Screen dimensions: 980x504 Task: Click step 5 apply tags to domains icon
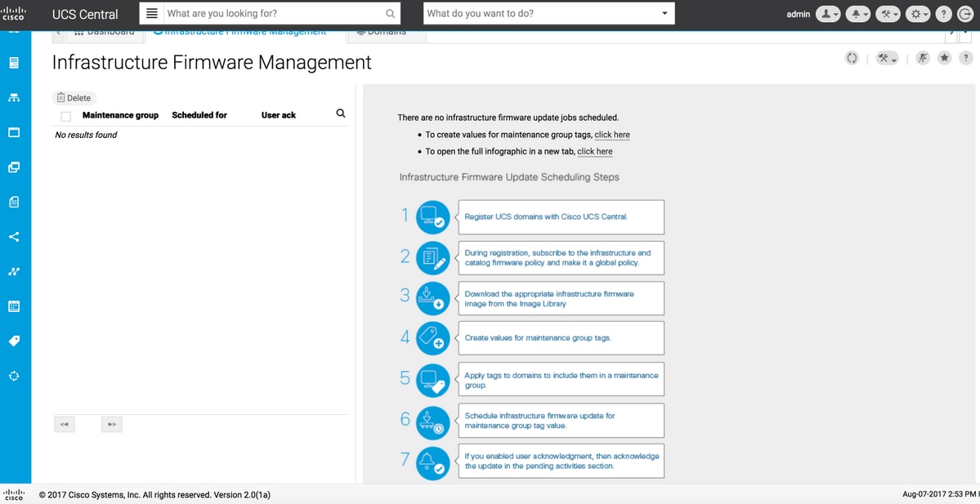pos(432,380)
